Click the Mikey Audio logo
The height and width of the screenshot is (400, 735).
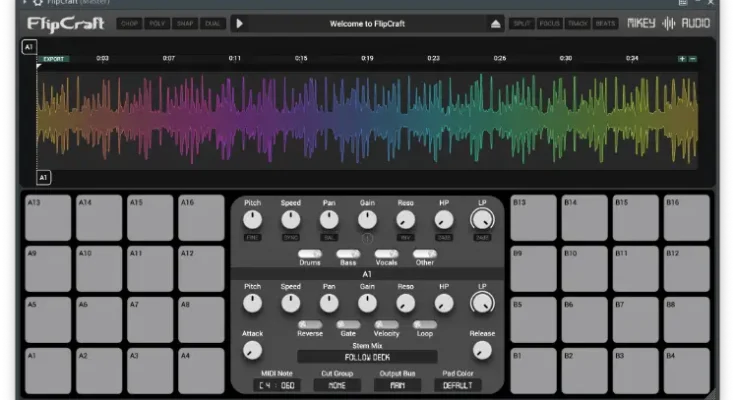[x=668, y=23]
